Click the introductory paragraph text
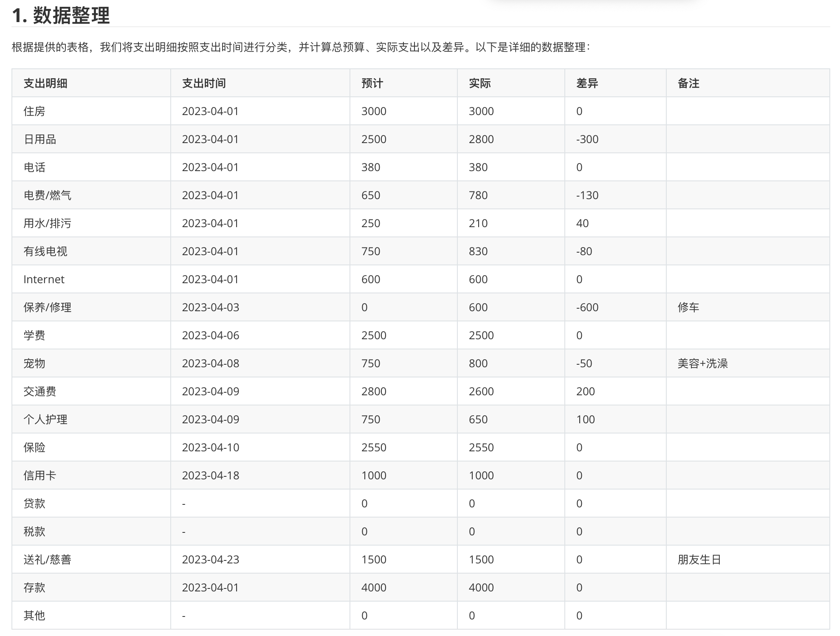Viewport: 840px width, 636px height. (300, 47)
